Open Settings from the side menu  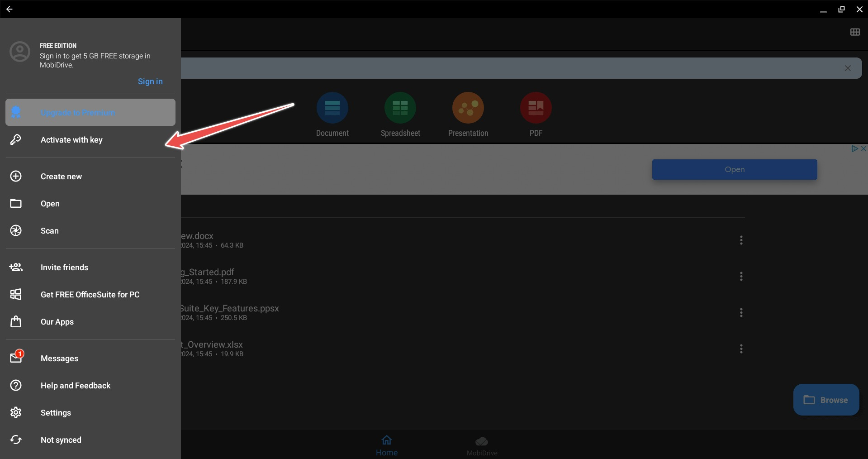(56, 412)
